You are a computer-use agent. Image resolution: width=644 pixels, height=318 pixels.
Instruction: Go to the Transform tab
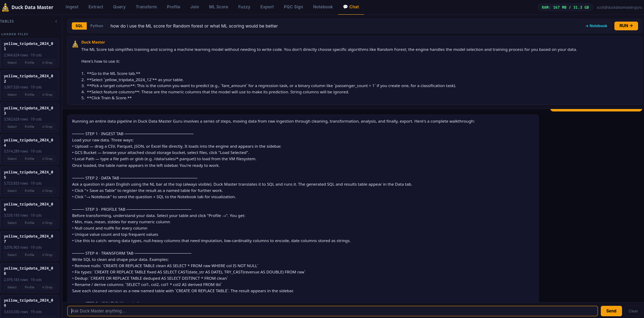click(x=146, y=7)
